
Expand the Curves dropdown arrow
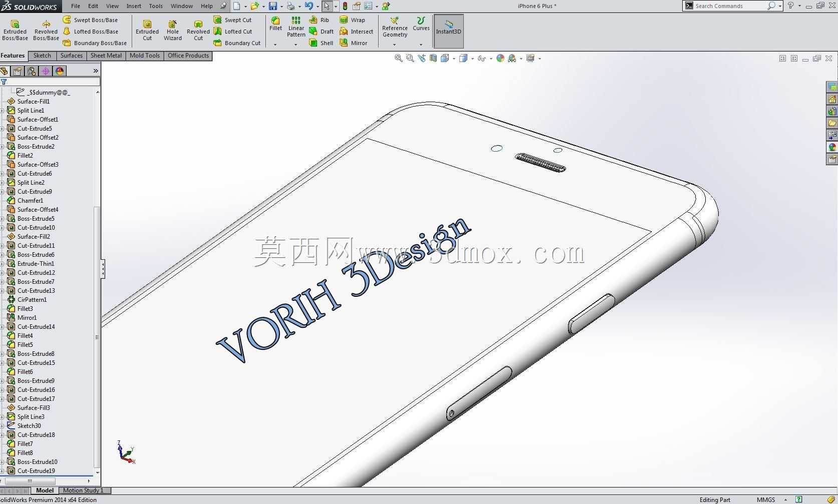click(421, 45)
